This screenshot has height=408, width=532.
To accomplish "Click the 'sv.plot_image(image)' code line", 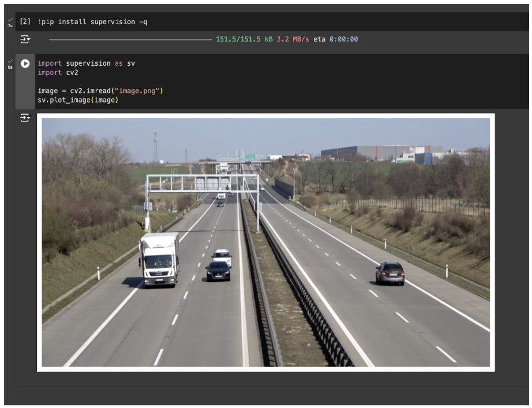I will point(78,100).
